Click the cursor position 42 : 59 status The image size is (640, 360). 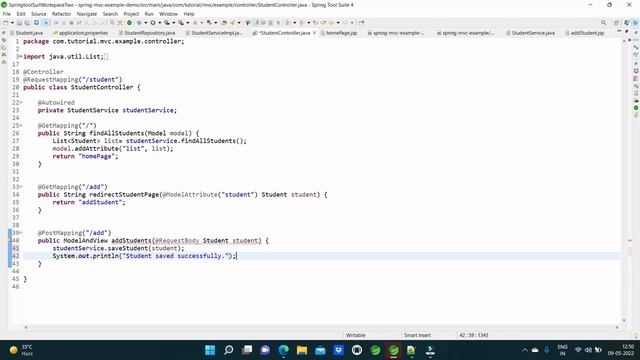tap(473, 335)
